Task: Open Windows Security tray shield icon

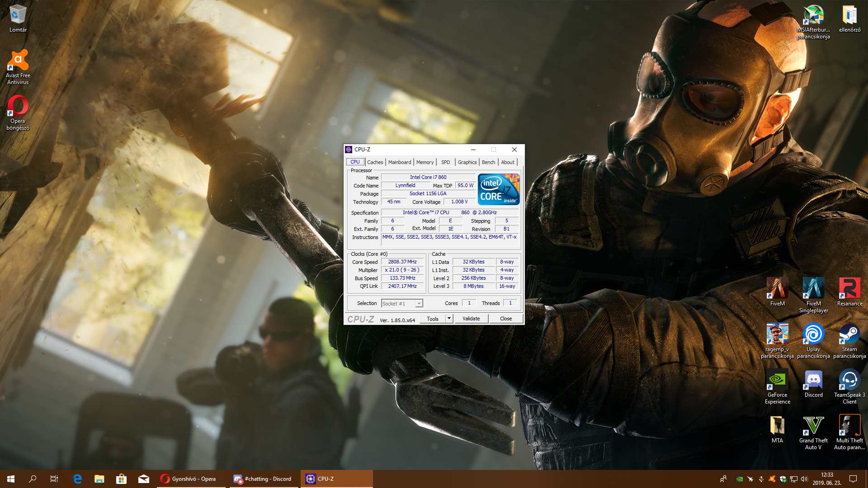Action: coord(783,479)
